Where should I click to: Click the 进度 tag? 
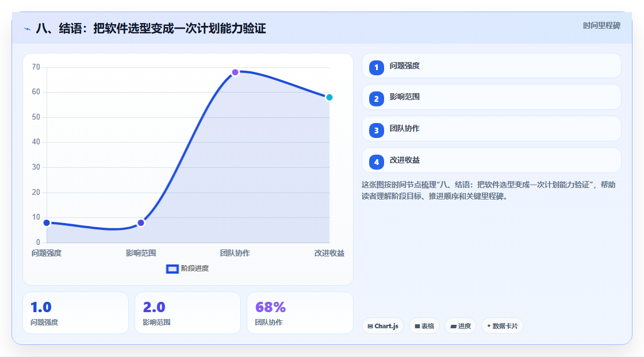click(x=461, y=326)
